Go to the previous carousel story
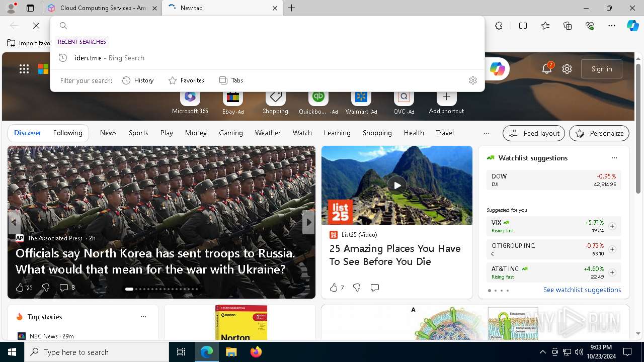The height and width of the screenshot is (362, 644). (14, 222)
